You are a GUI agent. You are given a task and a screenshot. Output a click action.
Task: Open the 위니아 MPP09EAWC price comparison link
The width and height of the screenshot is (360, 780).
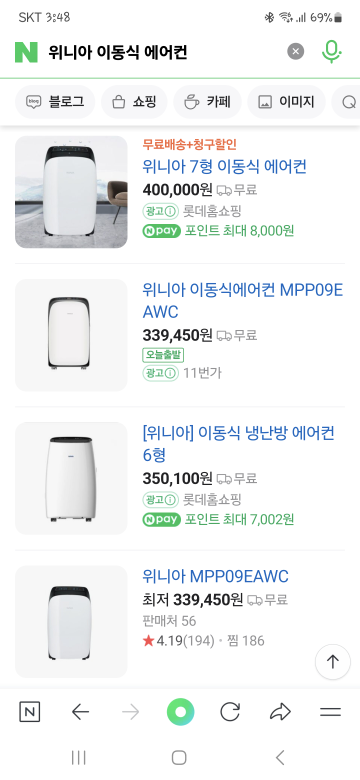click(215, 577)
